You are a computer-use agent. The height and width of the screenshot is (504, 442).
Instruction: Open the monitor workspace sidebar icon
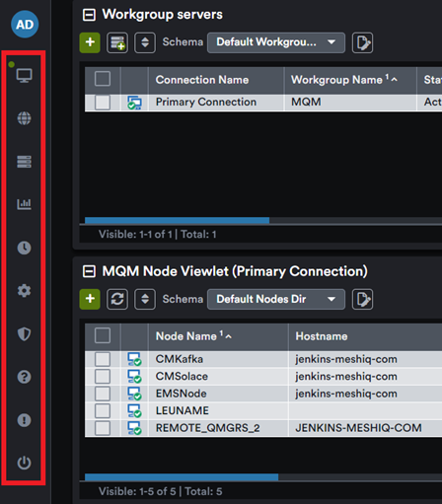click(x=24, y=76)
